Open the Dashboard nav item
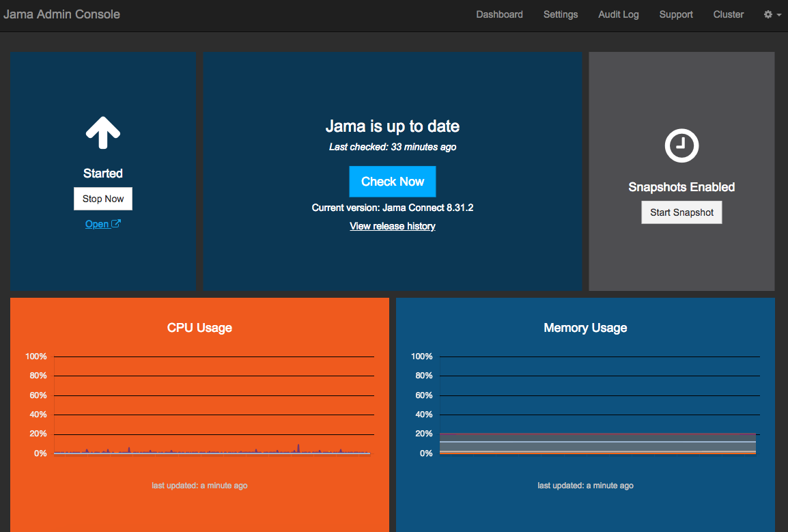Image resolution: width=788 pixels, height=532 pixels. pyautogui.click(x=499, y=14)
